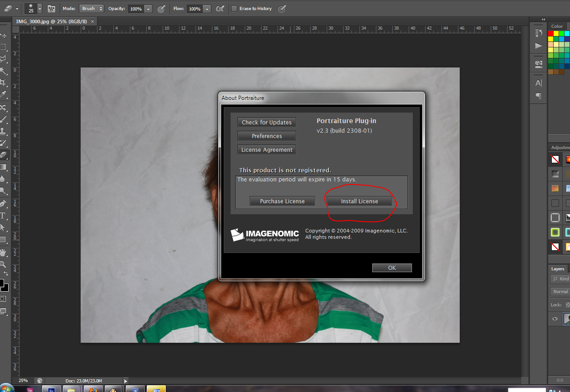Viewport: 570px width, 392px height.
Task: Swap foreground and background colors
Action: pyautogui.click(x=6, y=273)
